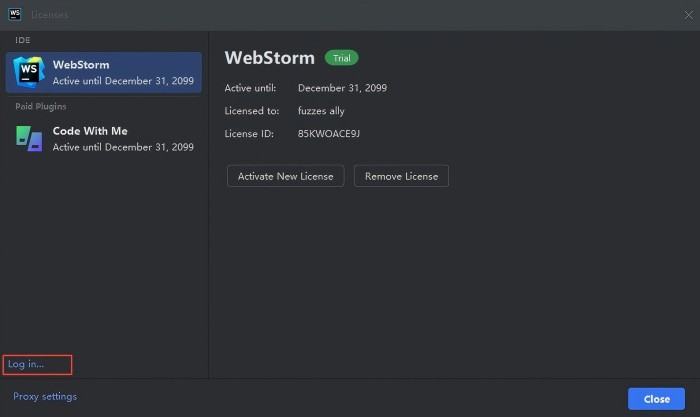The image size is (700, 417).
Task: Click Licensed to value fuzzes ally
Action: coord(321,111)
